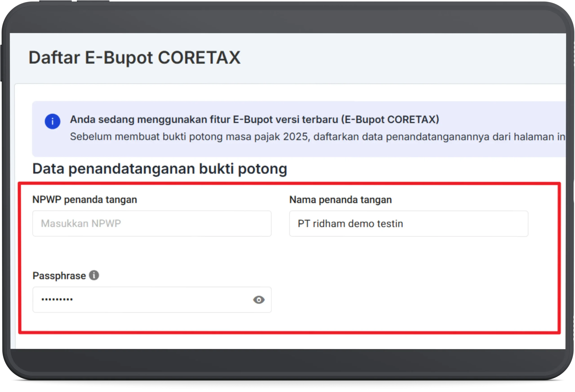Click the Daftar E-Bupot CORETAX page title
The width and height of the screenshot is (575, 392).
pyautogui.click(x=135, y=57)
